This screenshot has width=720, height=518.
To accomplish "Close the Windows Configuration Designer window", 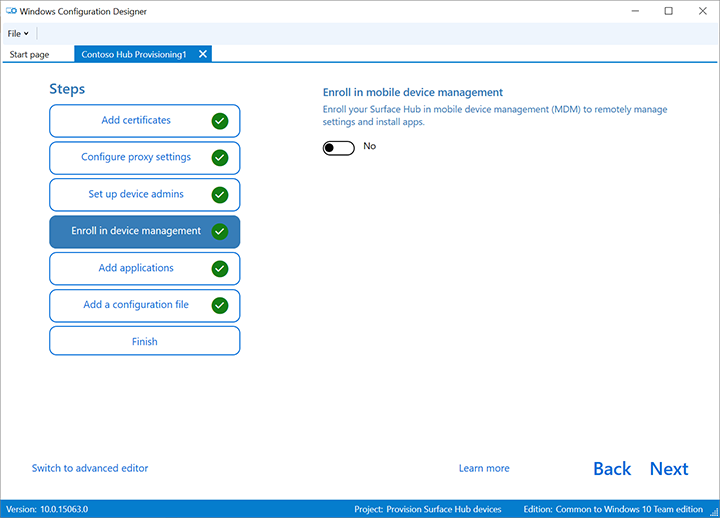I will tap(703, 11).
